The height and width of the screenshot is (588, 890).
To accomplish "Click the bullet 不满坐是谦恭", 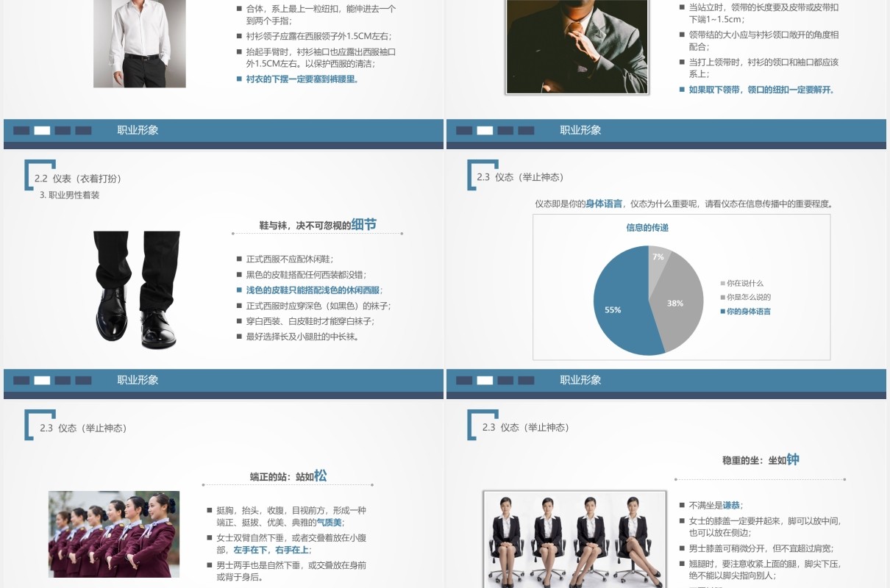I will 711,506.
